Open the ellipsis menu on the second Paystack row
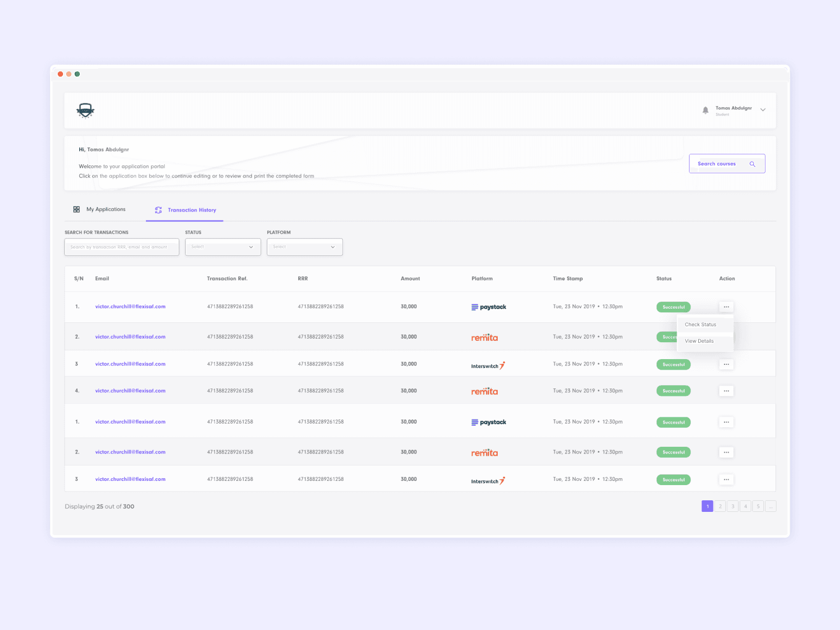This screenshot has width=840, height=630. (x=726, y=422)
